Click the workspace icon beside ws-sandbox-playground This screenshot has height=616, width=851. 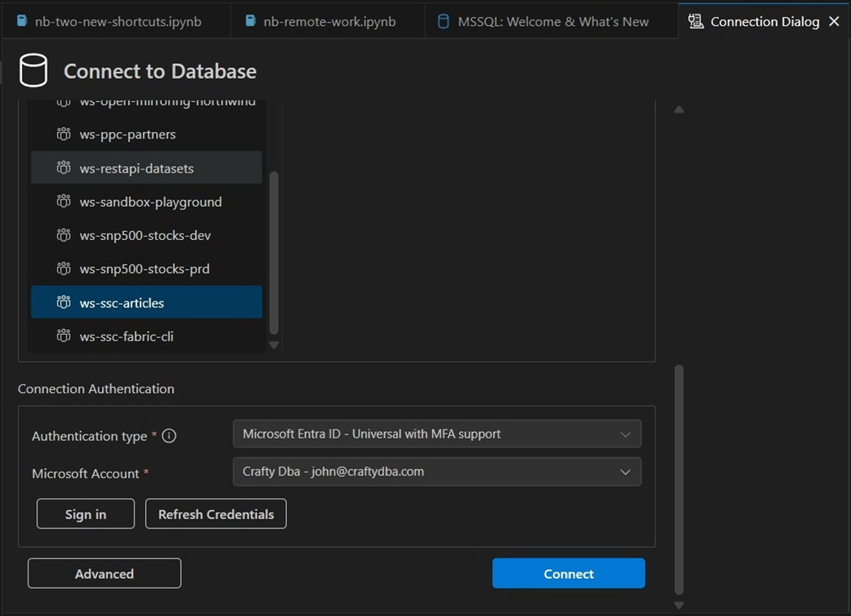[x=63, y=202]
